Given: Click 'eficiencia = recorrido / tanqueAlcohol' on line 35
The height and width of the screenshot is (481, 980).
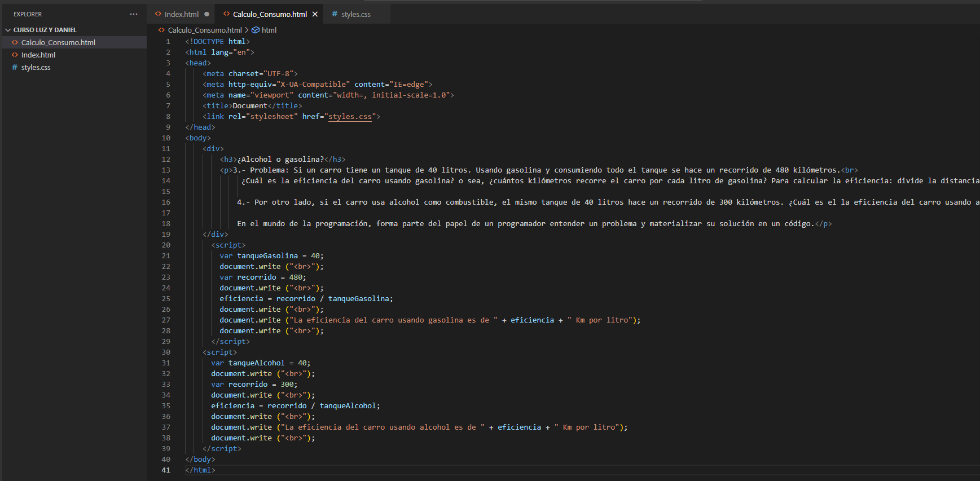Looking at the screenshot, I should [294, 406].
